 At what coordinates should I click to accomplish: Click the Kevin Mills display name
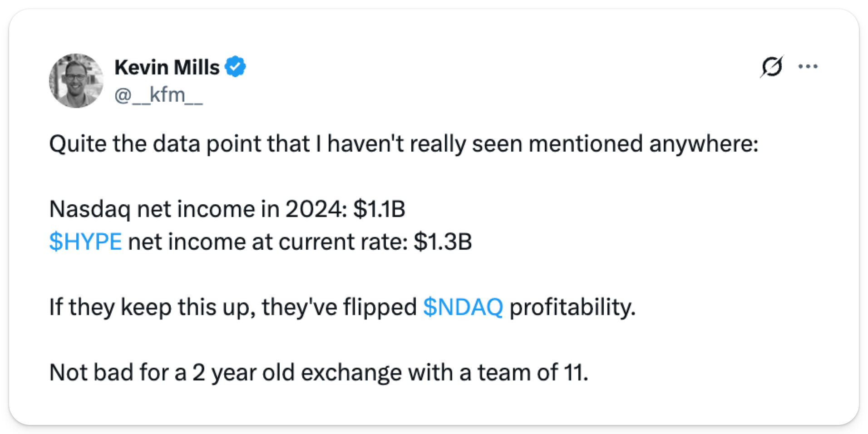pos(167,68)
